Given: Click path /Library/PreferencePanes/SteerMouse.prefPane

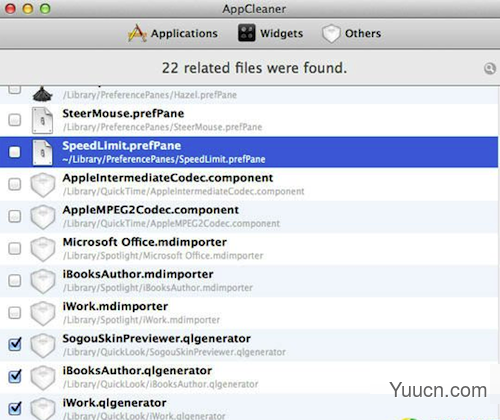Looking at the screenshot, I should click(162, 127).
